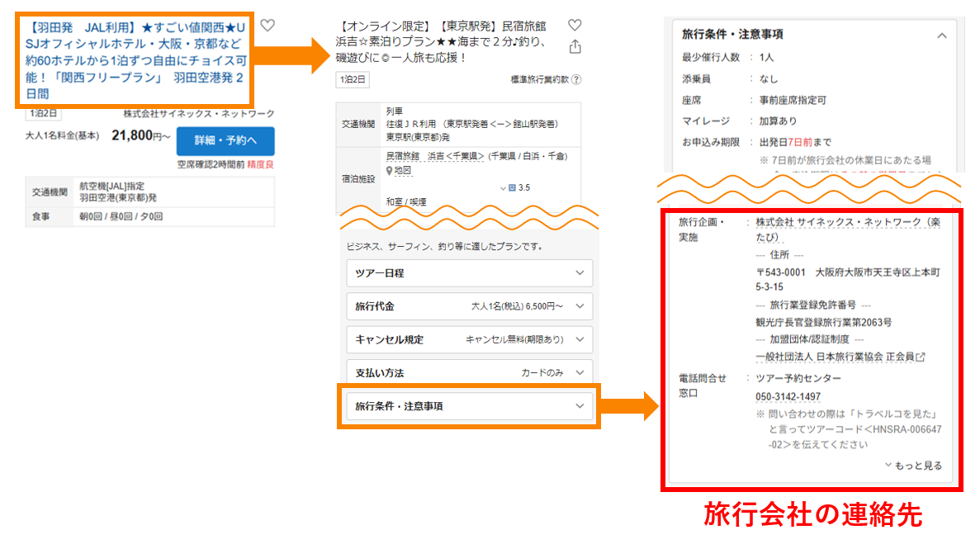This screenshot has width=980, height=549.
Task: Expand 旅行条件・注意事項 in the middle panel
Action: pos(469,406)
